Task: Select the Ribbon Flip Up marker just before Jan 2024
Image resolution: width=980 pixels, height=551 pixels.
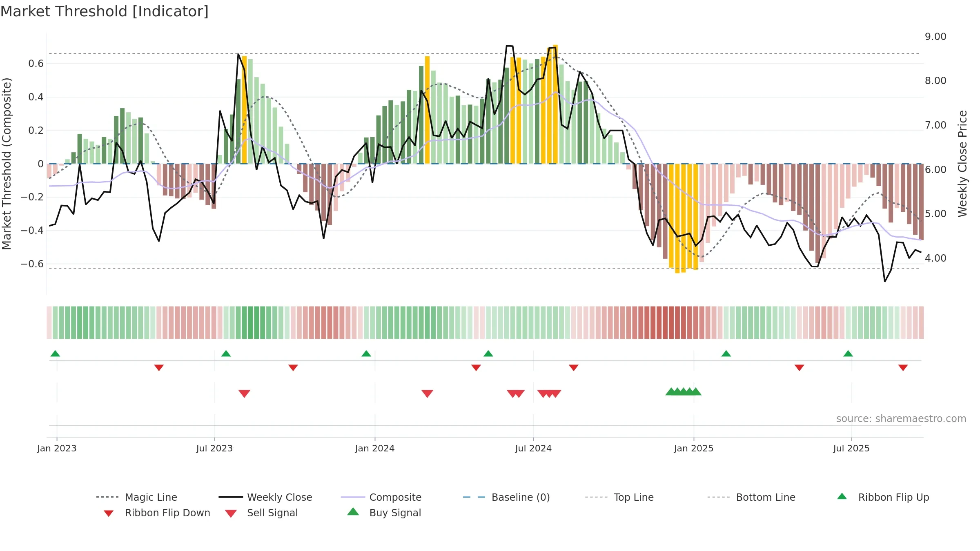Action: [366, 353]
